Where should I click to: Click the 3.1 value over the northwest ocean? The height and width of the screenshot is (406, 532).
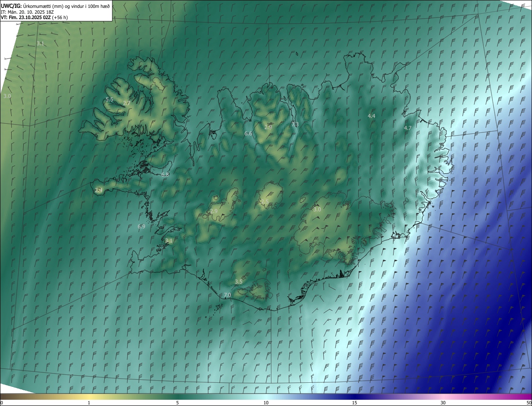[40, 43]
